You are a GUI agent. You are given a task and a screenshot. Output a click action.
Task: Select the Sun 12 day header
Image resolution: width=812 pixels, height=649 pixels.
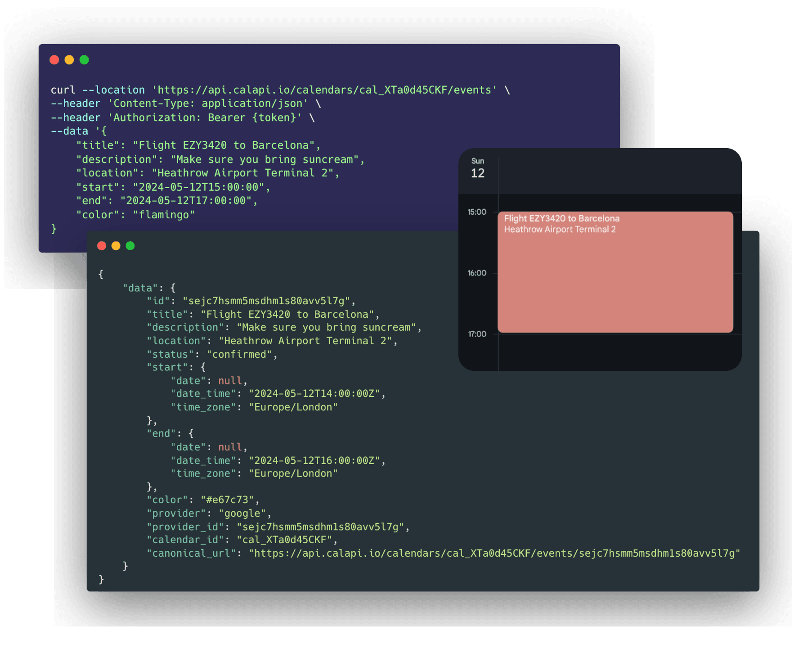point(478,168)
